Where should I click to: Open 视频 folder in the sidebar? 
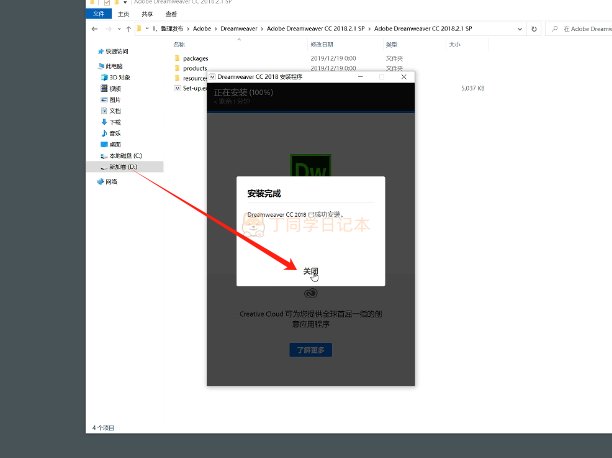pos(115,89)
